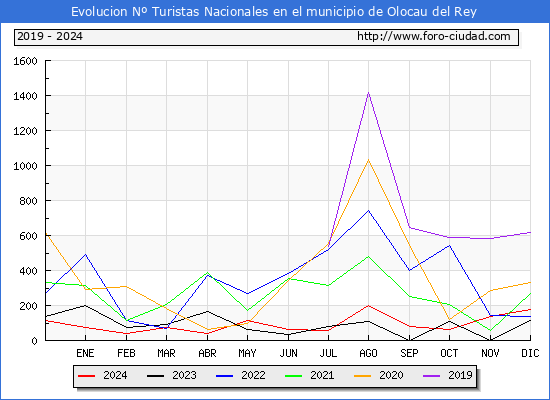Click the DIC month axis label
This screenshot has height=400, width=550.
pos(530,353)
